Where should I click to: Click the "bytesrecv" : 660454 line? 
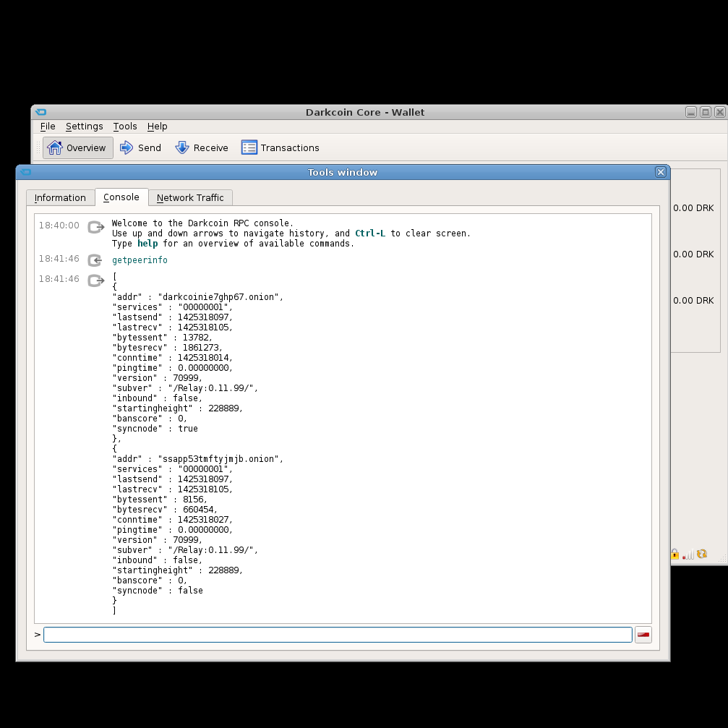point(165,510)
